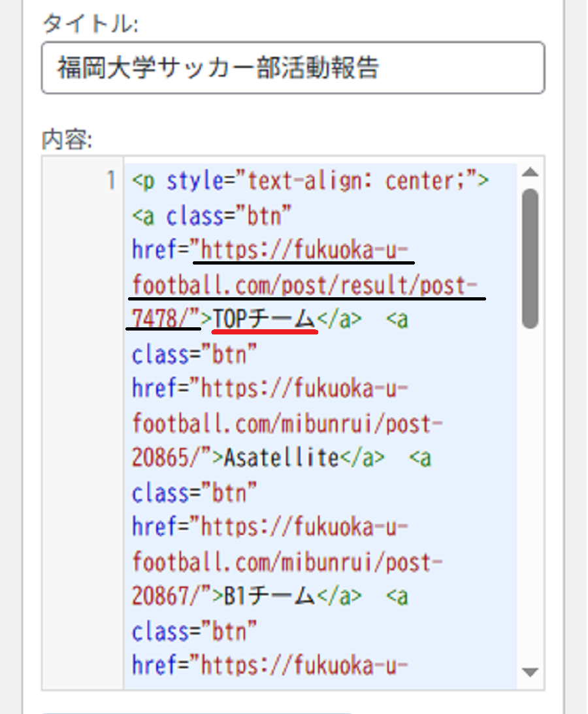
Task: Click the post-20867 URL segment
Action: [287, 579]
